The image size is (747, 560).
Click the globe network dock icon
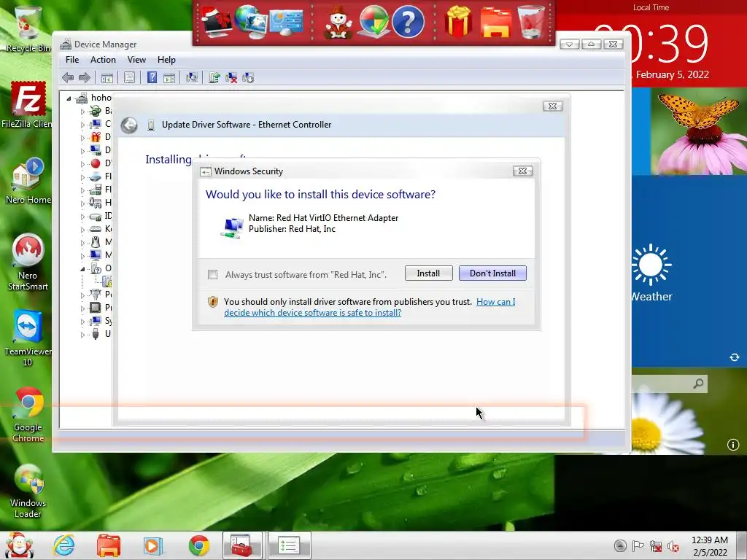251,22
